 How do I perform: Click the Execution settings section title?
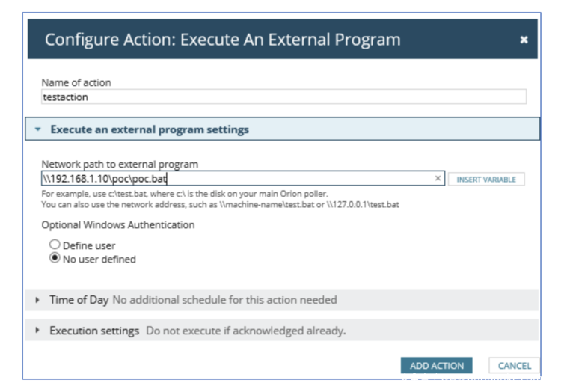[94, 330]
